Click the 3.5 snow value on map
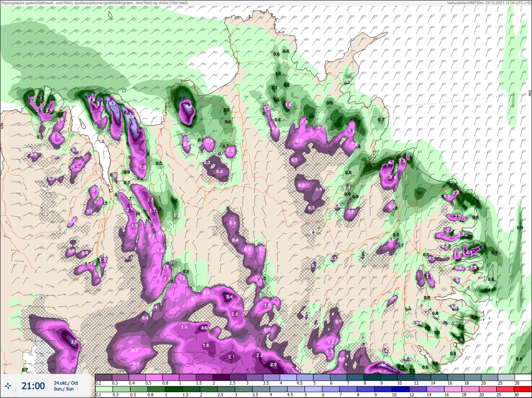Viewport: 532px width, 398px height. click(x=74, y=342)
